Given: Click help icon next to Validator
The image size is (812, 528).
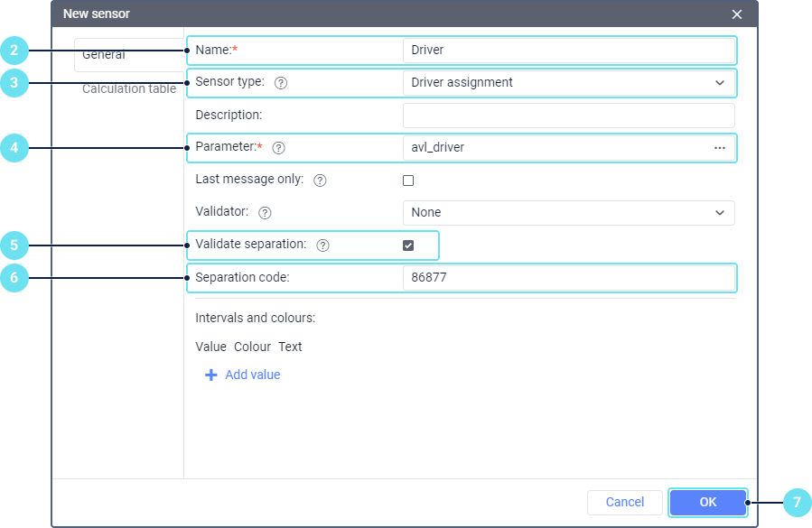Looking at the screenshot, I should coord(265,213).
